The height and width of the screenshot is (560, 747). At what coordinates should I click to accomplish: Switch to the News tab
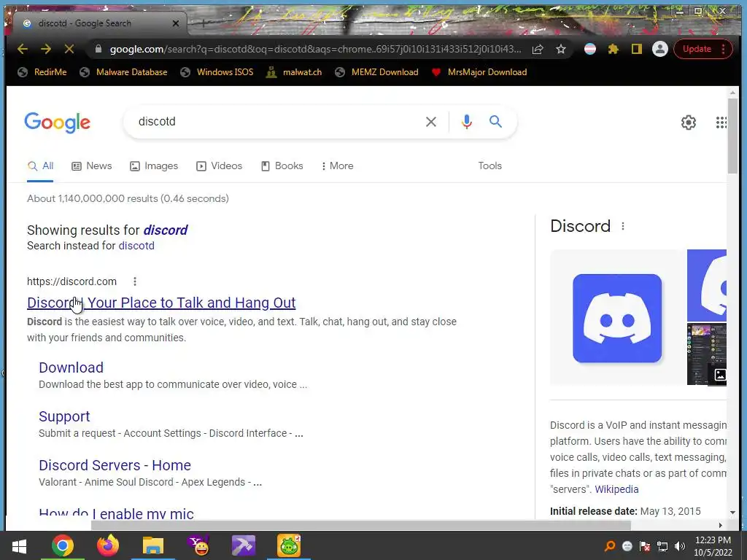(91, 166)
